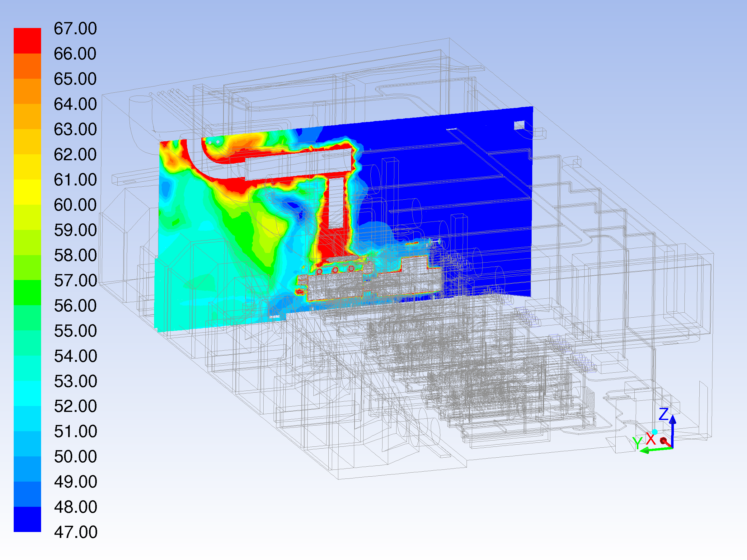Image resolution: width=747 pixels, height=560 pixels.
Task: Pick the cyan 52–53 legend color band
Action: 27,394
